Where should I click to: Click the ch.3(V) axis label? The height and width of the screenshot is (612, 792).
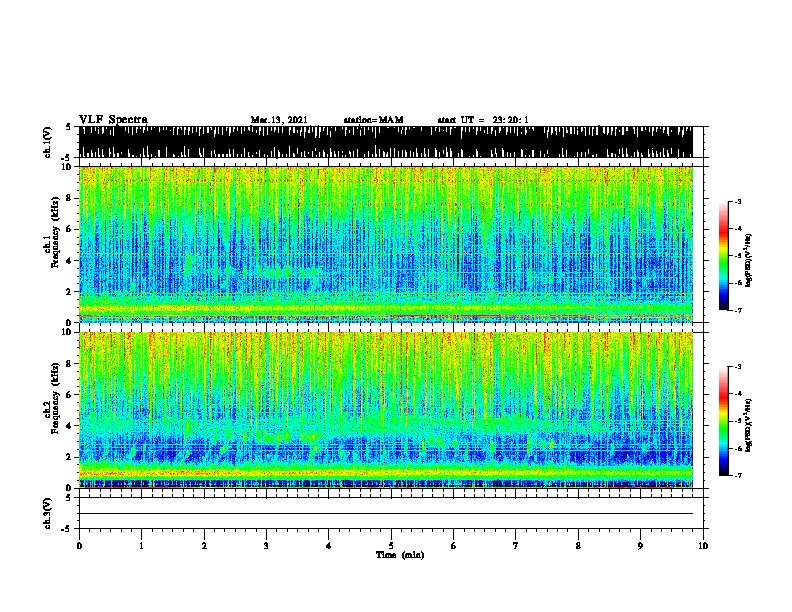pyautogui.click(x=48, y=513)
